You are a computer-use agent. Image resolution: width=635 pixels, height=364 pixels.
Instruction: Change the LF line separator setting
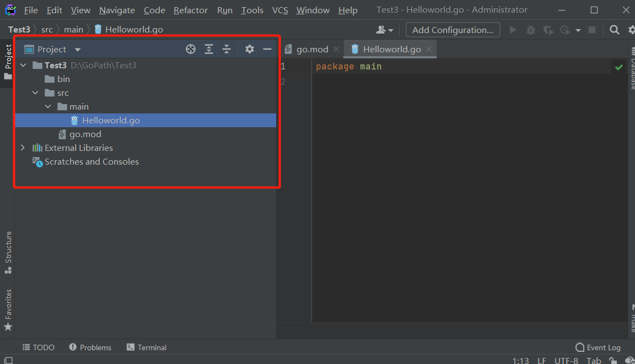[542, 360]
